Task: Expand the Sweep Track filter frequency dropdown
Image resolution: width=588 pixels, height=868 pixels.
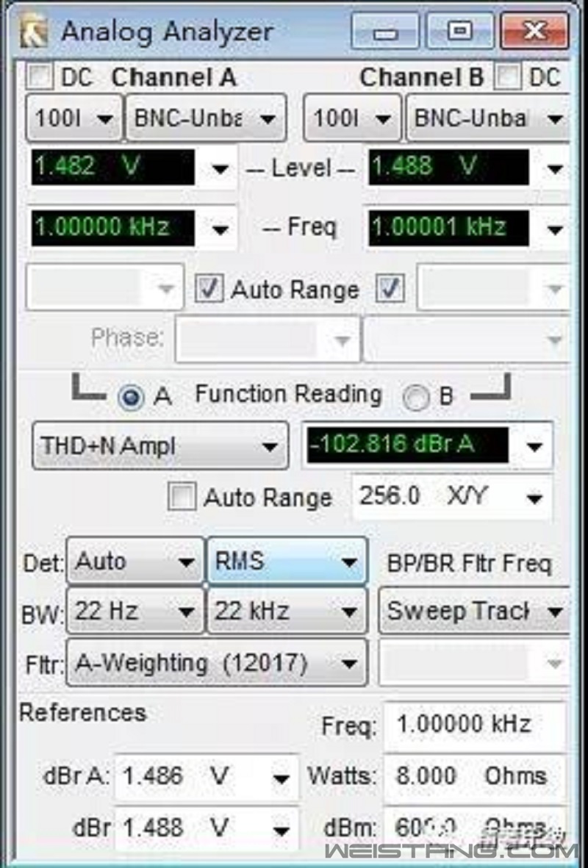Action: tap(475, 611)
